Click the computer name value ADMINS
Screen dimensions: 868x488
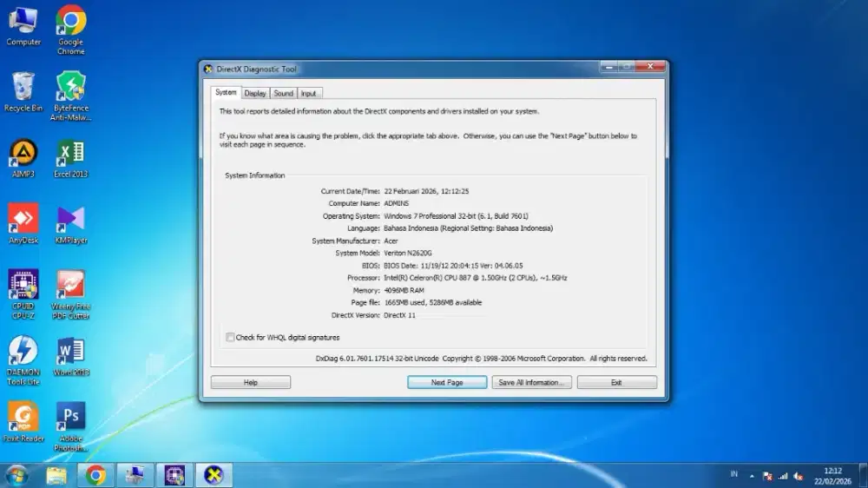click(397, 203)
